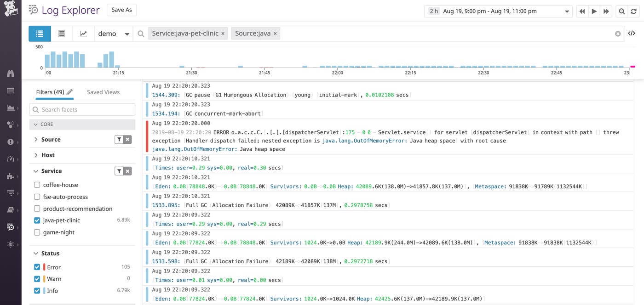Open the Watchdog binoculars icon

pos(10,73)
